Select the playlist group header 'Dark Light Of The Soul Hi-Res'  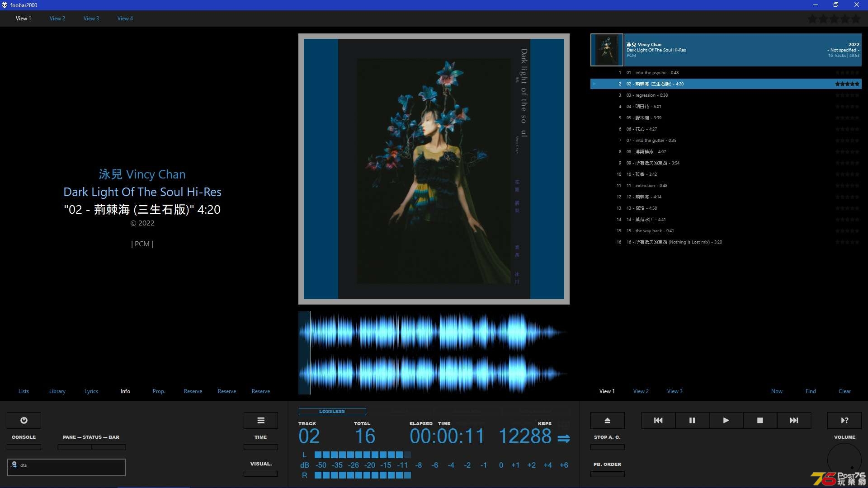click(743, 50)
